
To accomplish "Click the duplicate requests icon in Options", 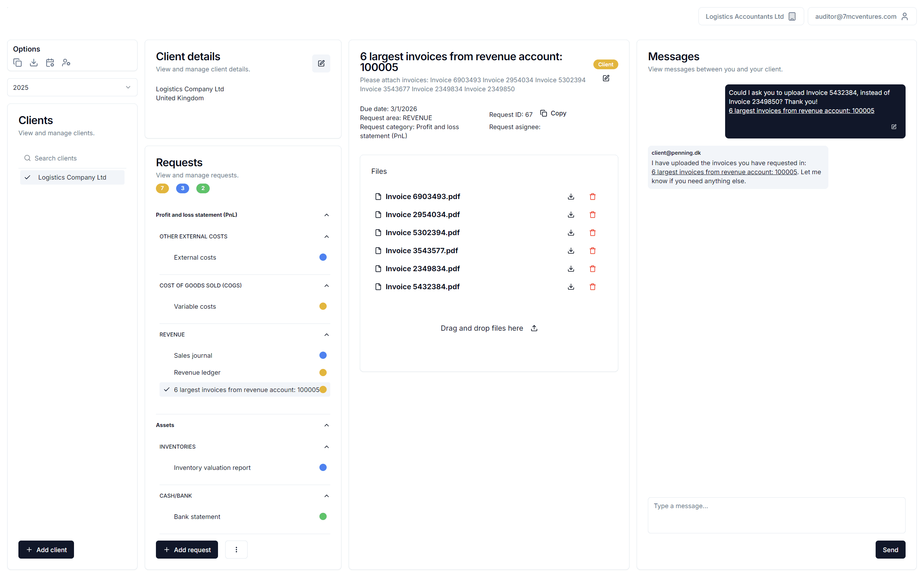I will 17,62.
